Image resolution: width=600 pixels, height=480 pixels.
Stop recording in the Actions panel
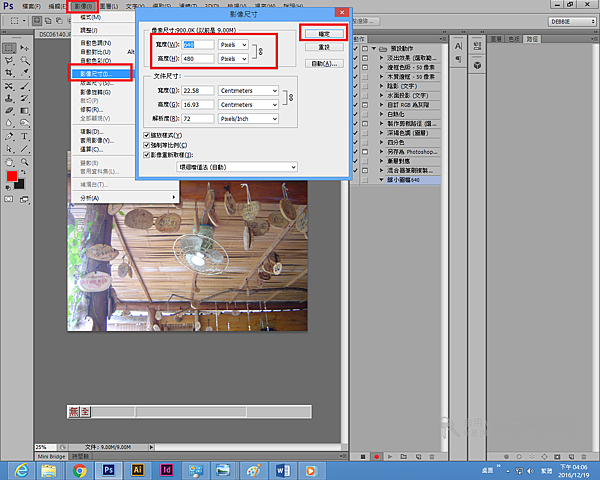click(363, 457)
